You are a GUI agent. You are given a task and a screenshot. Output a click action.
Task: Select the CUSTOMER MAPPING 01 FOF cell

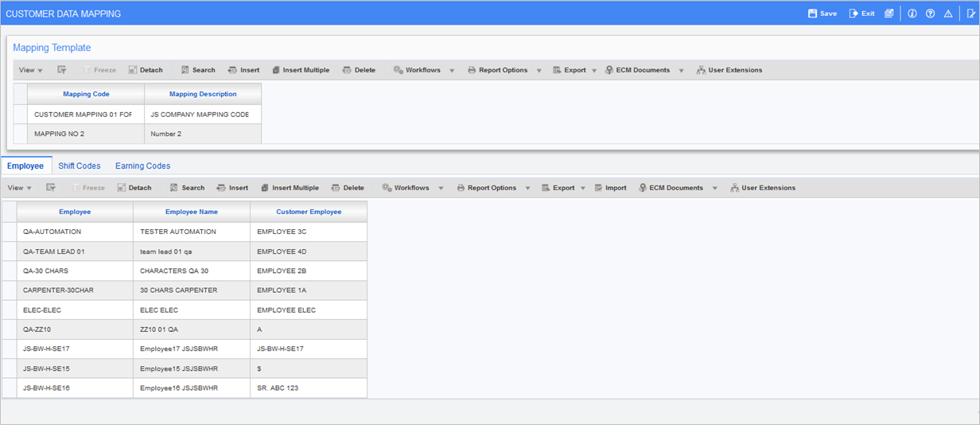(x=86, y=115)
